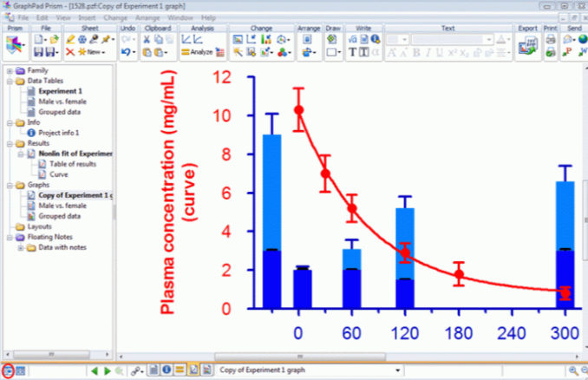Expand the Data with notes folder
The width and height of the screenshot is (588, 380).
[20, 247]
